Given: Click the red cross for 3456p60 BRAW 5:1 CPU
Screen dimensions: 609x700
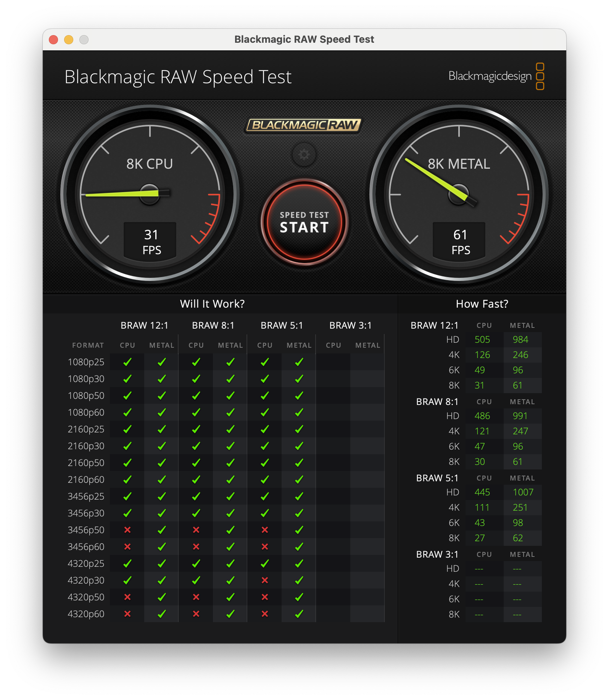Looking at the screenshot, I should (x=265, y=547).
